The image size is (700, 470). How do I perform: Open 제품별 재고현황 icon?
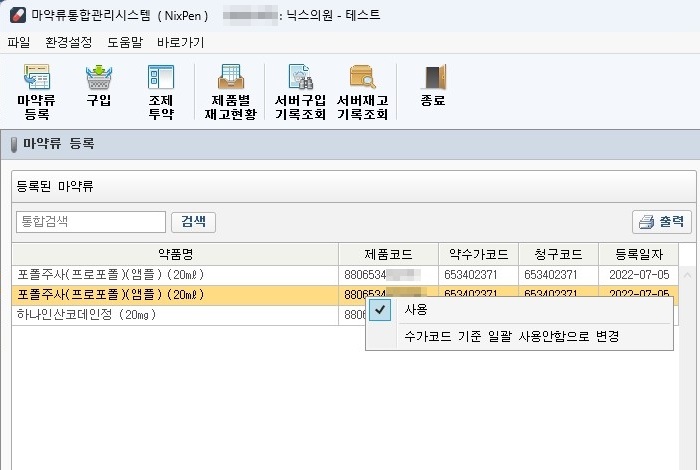tap(232, 90)
